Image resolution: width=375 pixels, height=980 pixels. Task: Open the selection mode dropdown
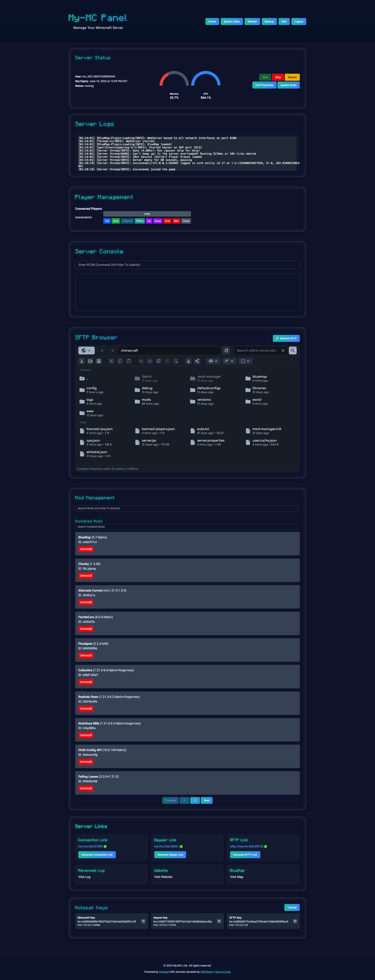(x=245, y=361)
